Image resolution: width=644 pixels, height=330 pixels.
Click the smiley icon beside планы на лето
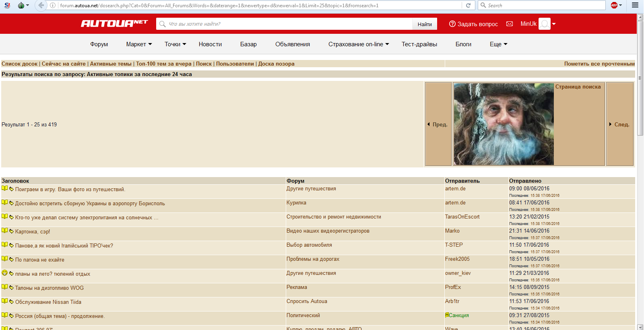click(x=5, y=273)
